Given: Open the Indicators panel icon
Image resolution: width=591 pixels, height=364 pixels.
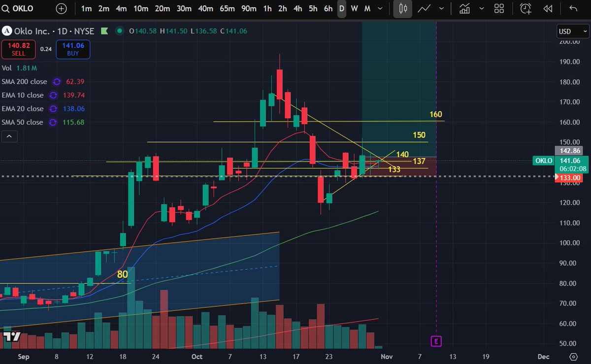Looking at the screenshot, I should [x=464, y=8].
